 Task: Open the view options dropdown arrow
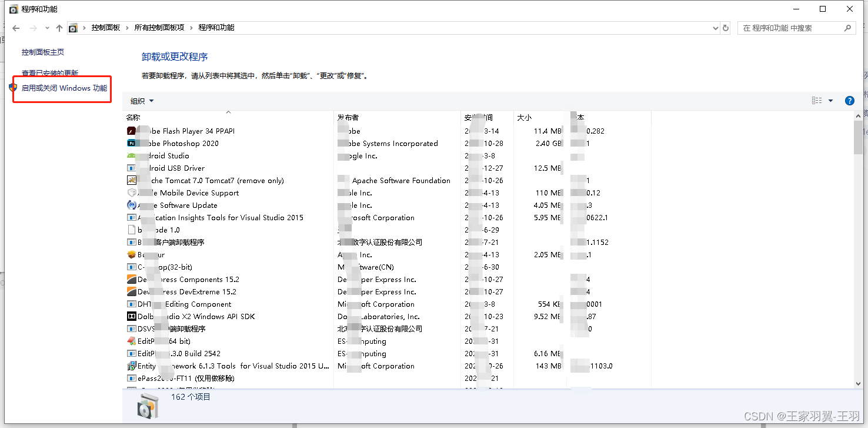click(830, 101)
